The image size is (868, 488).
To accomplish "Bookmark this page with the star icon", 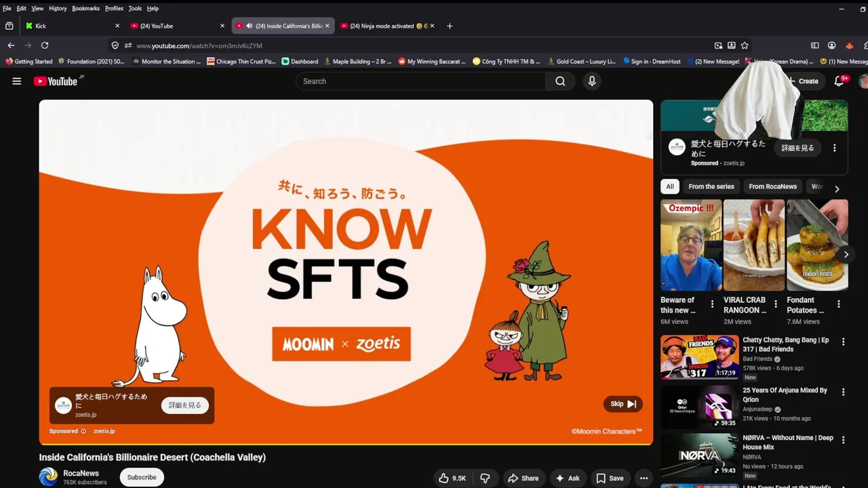I will point(745,45).
